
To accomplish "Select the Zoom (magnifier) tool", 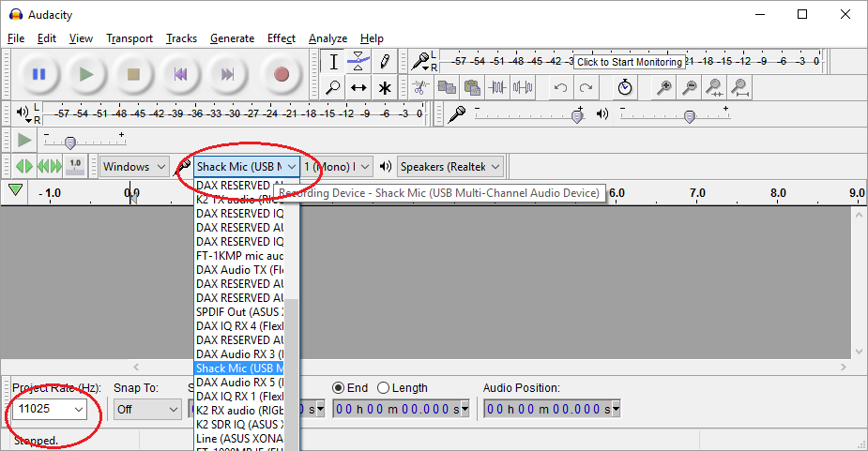I will tap(333, 87).
